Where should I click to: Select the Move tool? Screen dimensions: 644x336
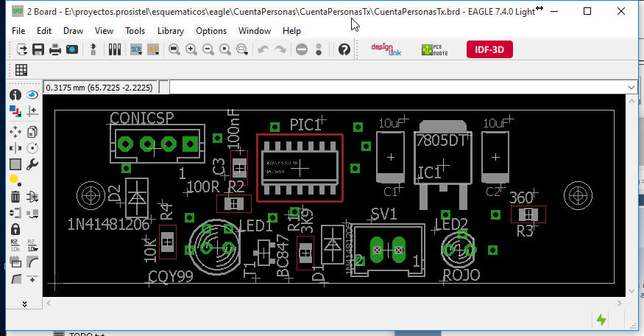[15, 132]
